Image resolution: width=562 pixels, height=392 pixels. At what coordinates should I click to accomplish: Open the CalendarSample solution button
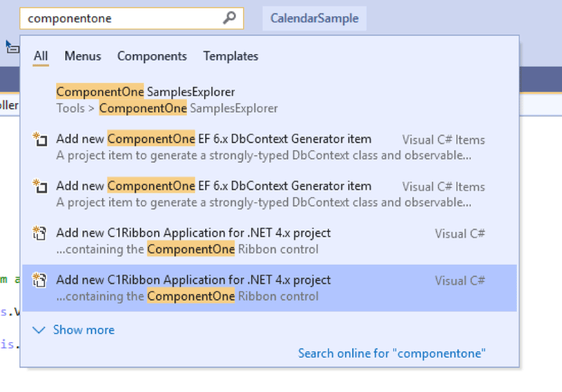[314, 18]
